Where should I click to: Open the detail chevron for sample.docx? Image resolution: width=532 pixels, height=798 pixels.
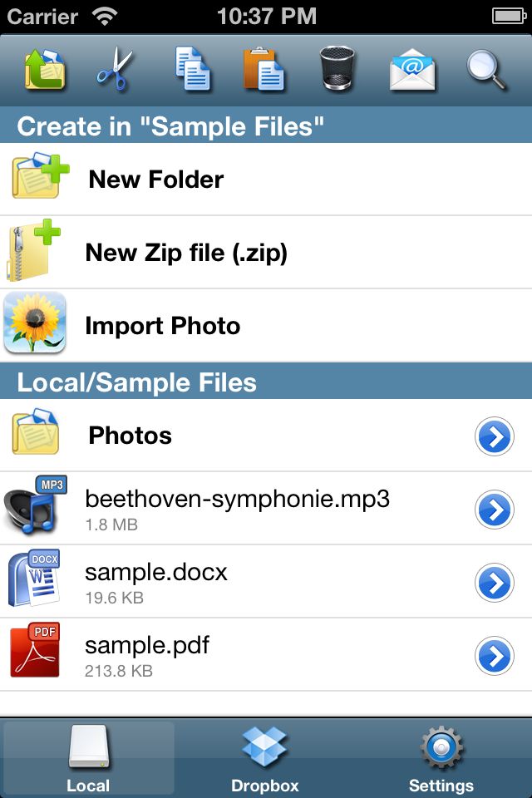click(x=495, y=583)
